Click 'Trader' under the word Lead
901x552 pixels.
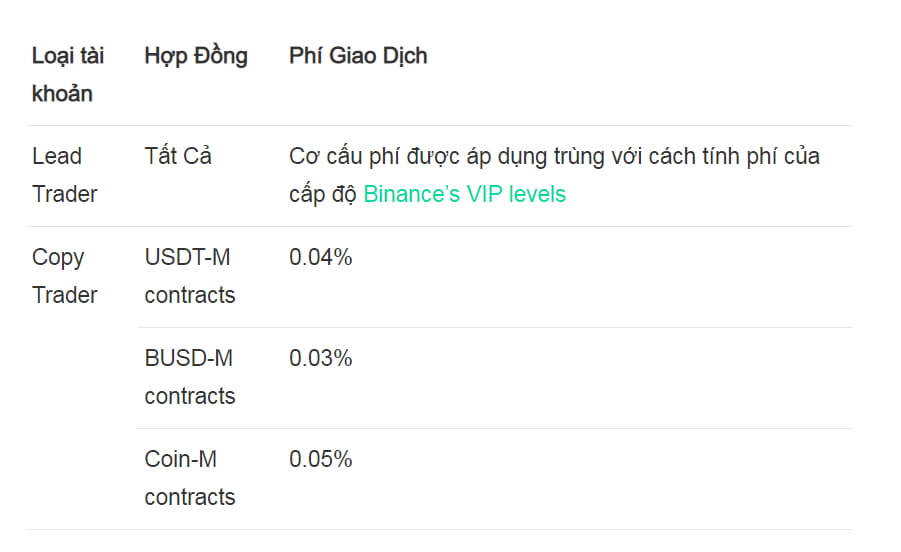[x=64, y=194]
